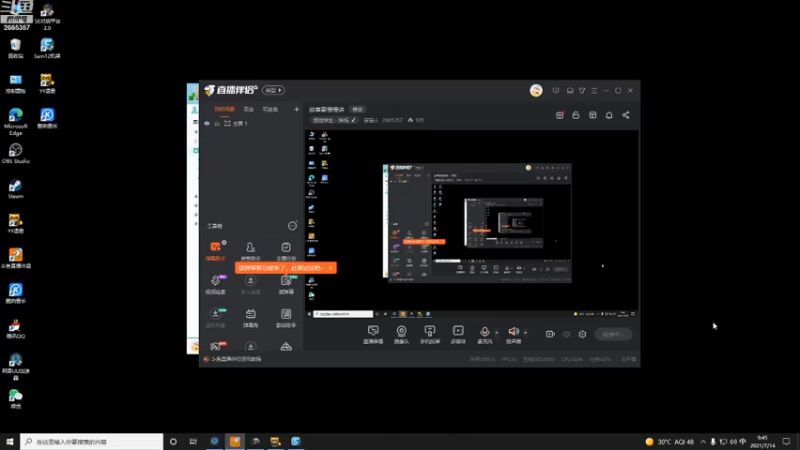This screenshot has height=450, width=800.
Task: Open the hamburger menu in the title bar
Action: 594,90
